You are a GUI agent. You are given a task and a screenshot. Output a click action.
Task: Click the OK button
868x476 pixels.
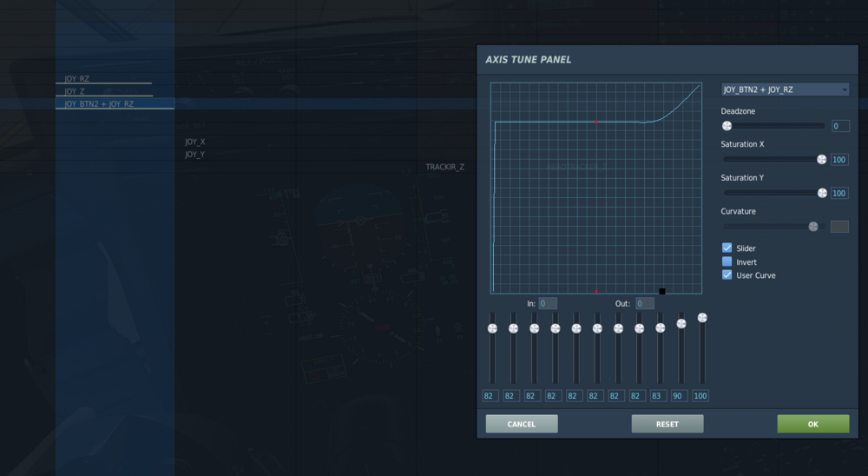(x=812, y=424)
